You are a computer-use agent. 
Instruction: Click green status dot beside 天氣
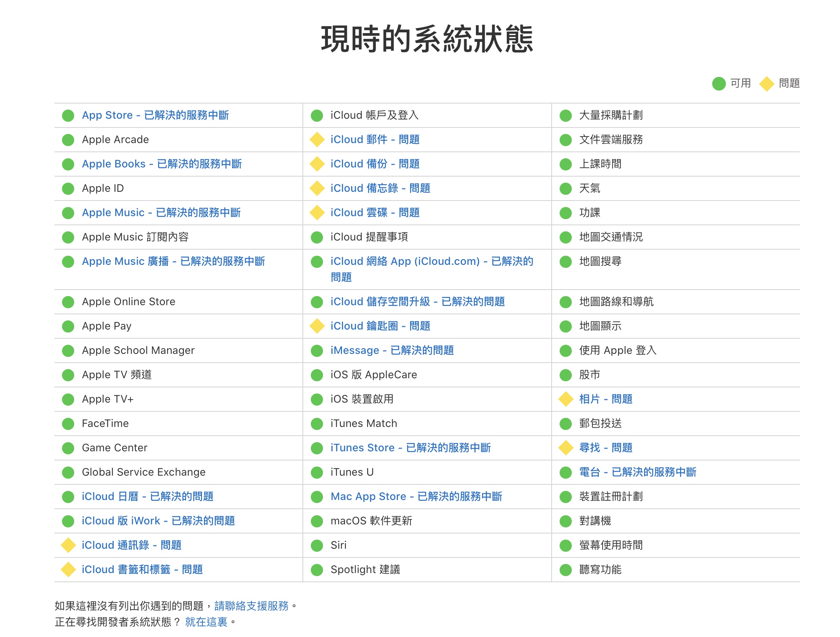(566, 189)
